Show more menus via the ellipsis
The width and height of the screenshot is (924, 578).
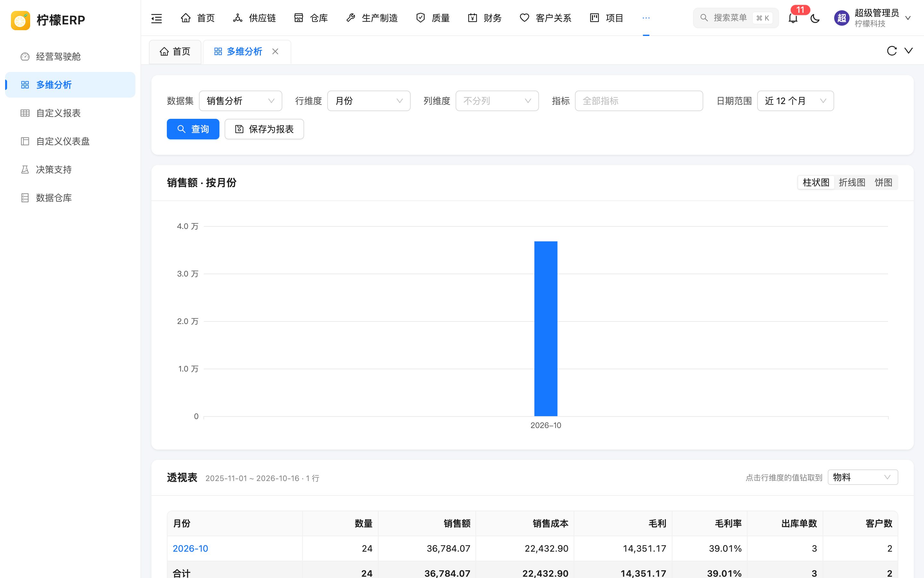[x=646, y=18]
